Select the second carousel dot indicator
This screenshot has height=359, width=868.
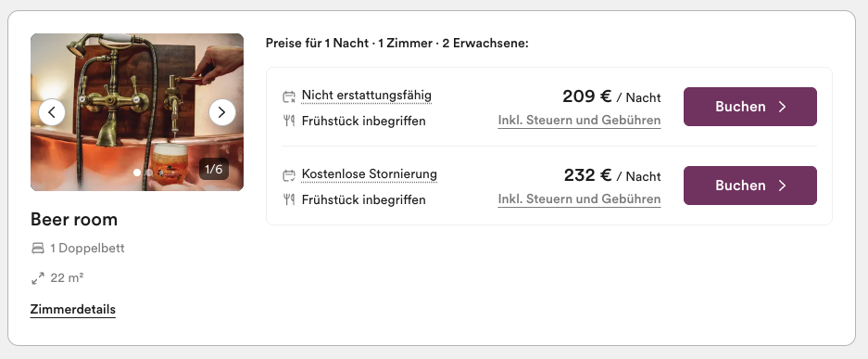pos(149,173)
